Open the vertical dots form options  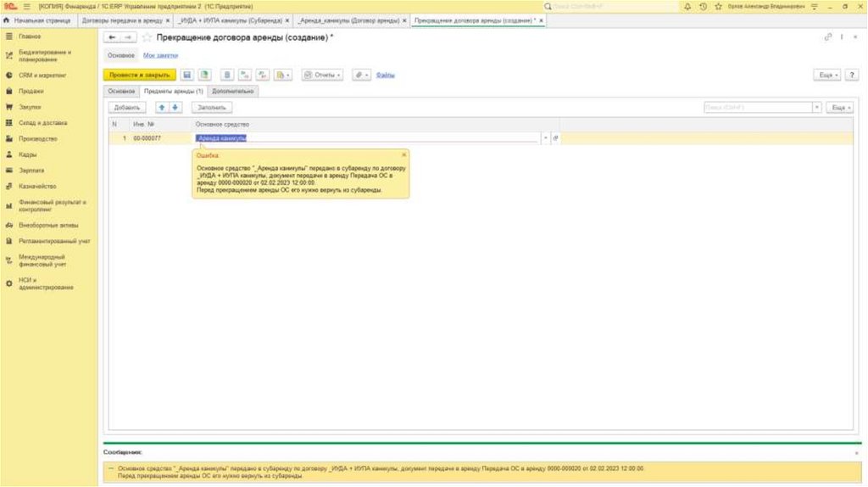(842, 37)
